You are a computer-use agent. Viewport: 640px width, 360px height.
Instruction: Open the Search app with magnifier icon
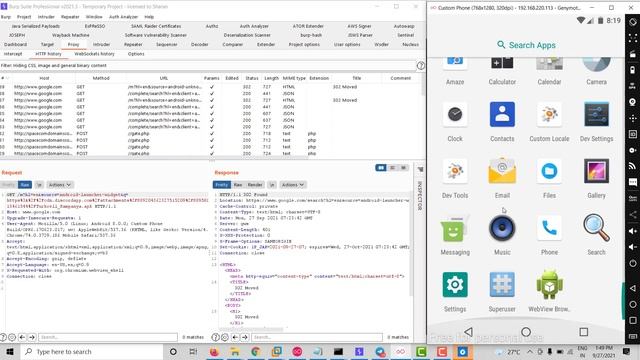click(596, 236)
